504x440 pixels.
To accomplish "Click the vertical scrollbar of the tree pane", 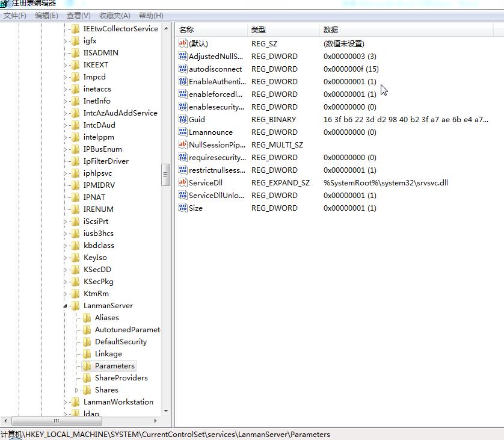I will tap(167, 175).
